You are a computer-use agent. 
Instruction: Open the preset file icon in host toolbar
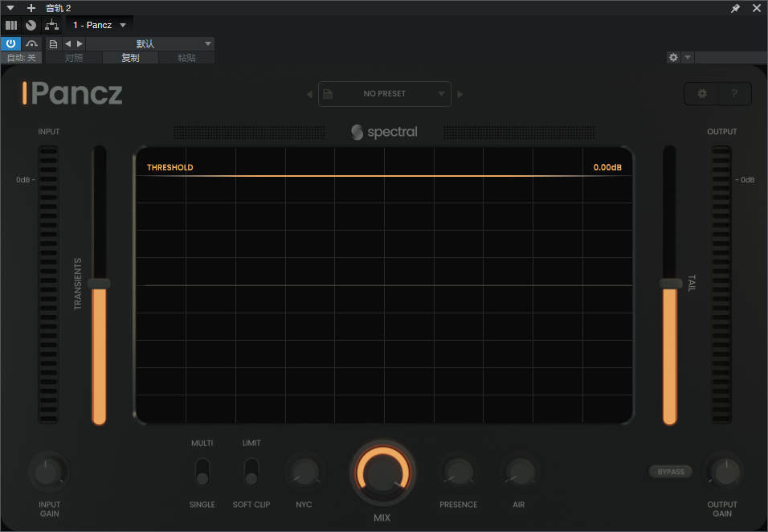point(53,44)
